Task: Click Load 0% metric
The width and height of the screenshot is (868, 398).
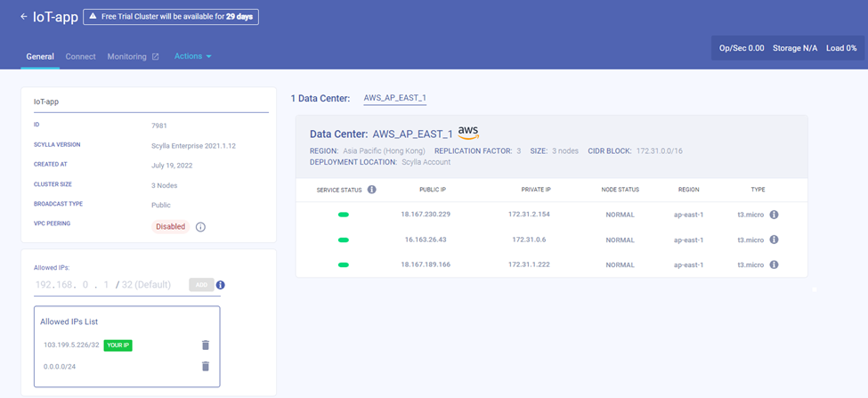Action: coord(841,48)
